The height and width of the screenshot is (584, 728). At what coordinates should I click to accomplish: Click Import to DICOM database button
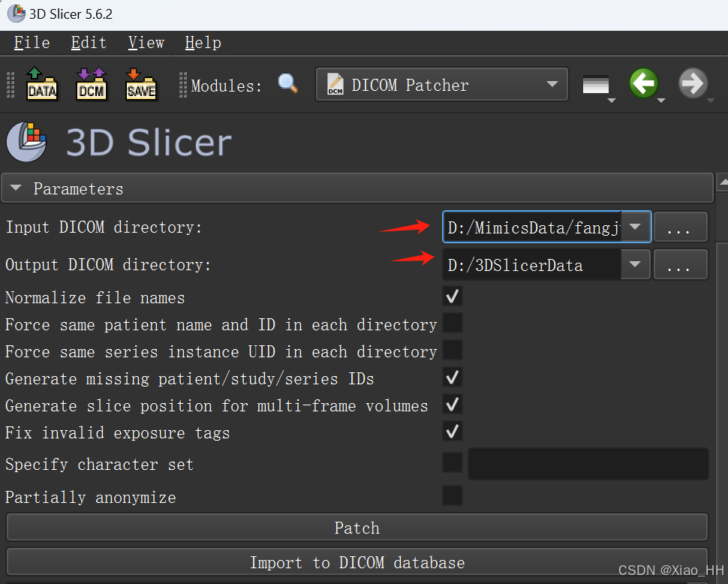tap(357, 562)
